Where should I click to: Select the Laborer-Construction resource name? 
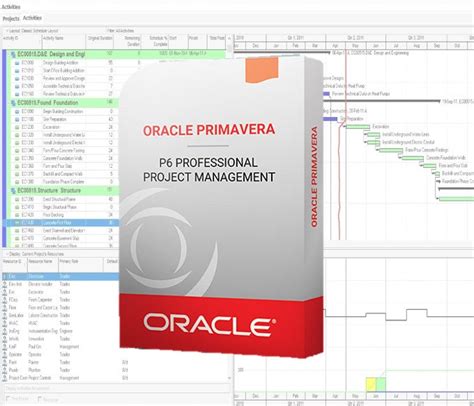[43, 316]
